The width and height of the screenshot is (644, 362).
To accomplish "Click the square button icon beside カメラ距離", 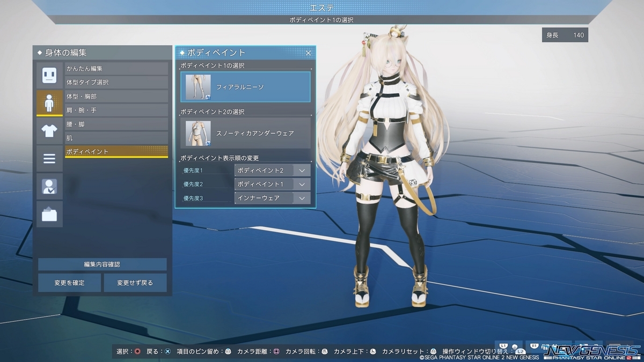I will click(x=276, y=352).
